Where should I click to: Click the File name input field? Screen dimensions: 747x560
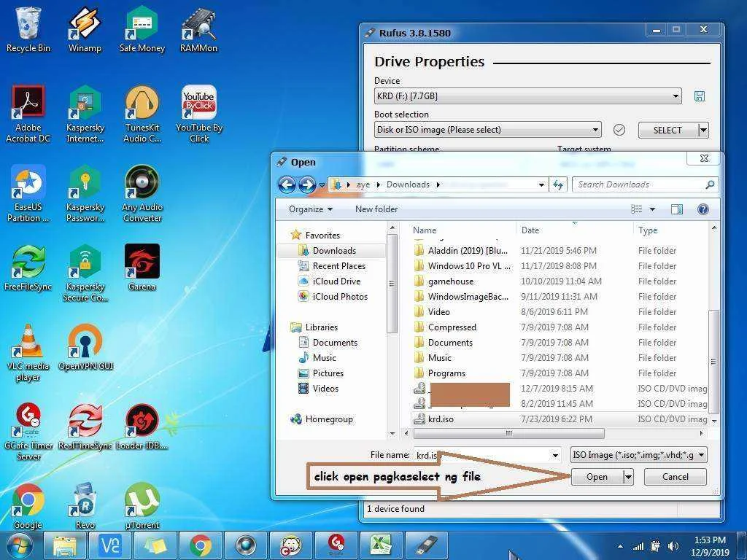tap(481, 455)
